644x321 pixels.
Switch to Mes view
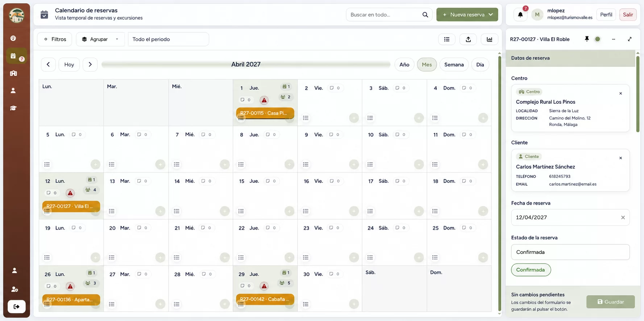tap(427, 65)
